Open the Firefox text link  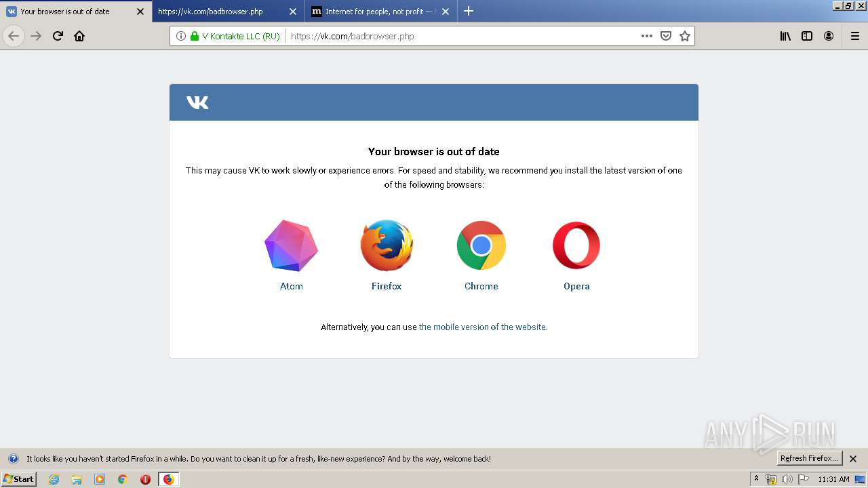pyautogui.click(x=387, y=286)
